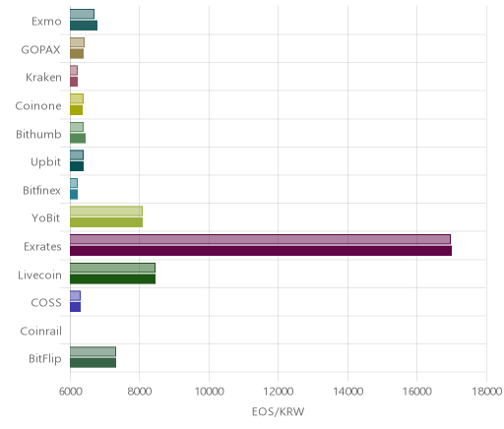The image size is (504, 429).
Task: Click the Coinone axis label
Action: (38, 105)
